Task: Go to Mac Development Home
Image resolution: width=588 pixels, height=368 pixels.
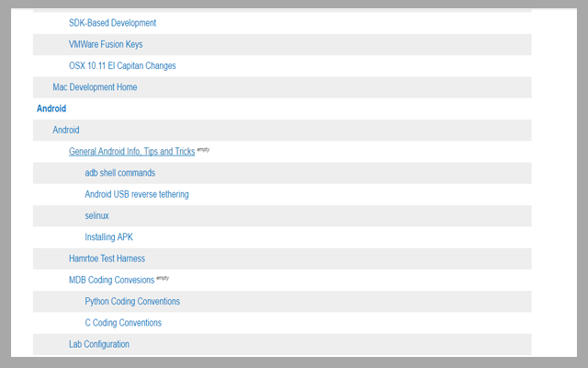Action: pyautogui.click(x=95, y=87)
